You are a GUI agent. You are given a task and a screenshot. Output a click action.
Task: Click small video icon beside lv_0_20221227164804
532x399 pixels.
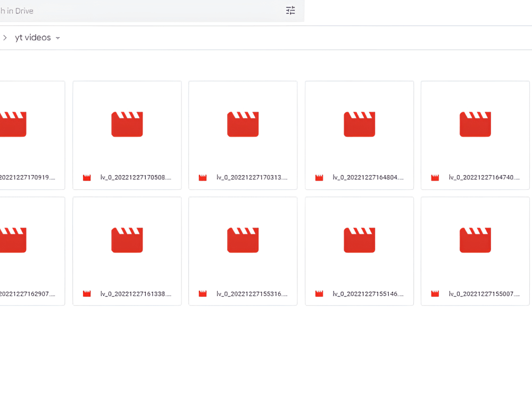[319, 178]
